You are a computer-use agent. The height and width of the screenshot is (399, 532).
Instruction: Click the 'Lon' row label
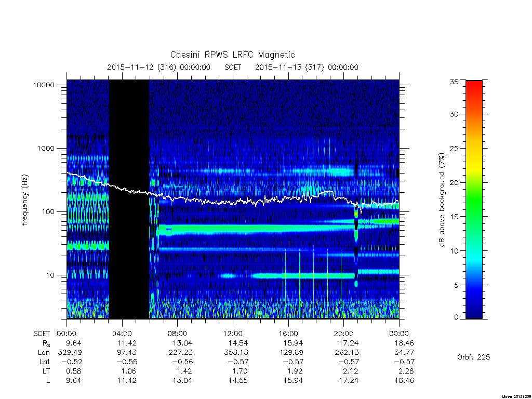point(44,353)
